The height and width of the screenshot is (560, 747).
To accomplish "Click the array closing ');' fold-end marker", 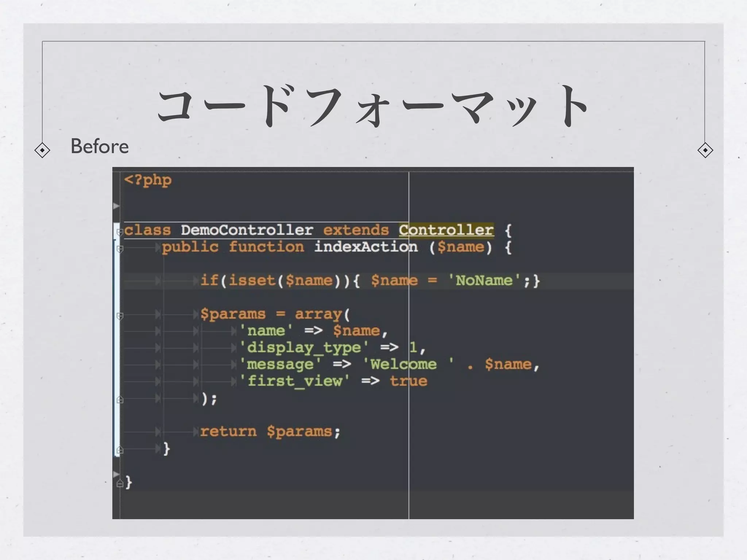I will pyautogui.click(x=119, y=400).
